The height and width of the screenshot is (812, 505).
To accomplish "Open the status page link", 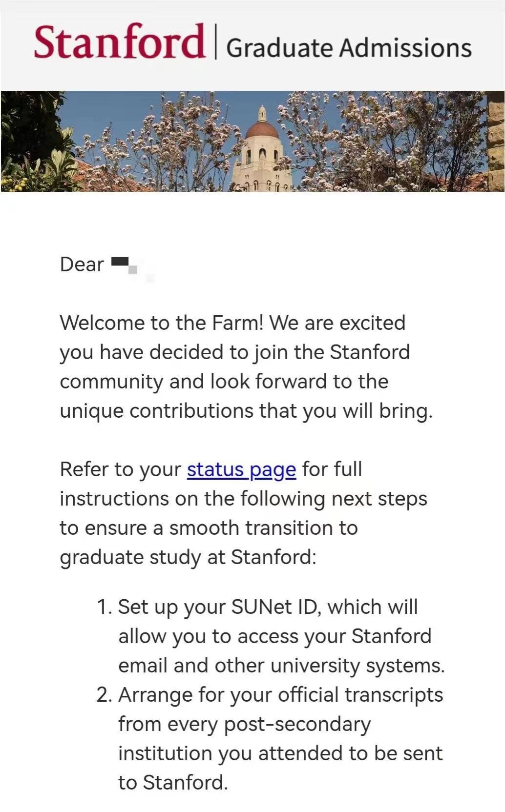I will coord(241,469).
